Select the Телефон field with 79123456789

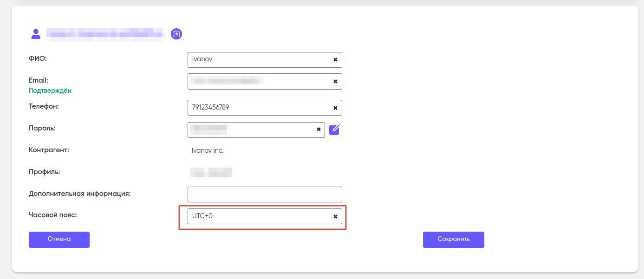pyautogui.click(x=258, y=108)
